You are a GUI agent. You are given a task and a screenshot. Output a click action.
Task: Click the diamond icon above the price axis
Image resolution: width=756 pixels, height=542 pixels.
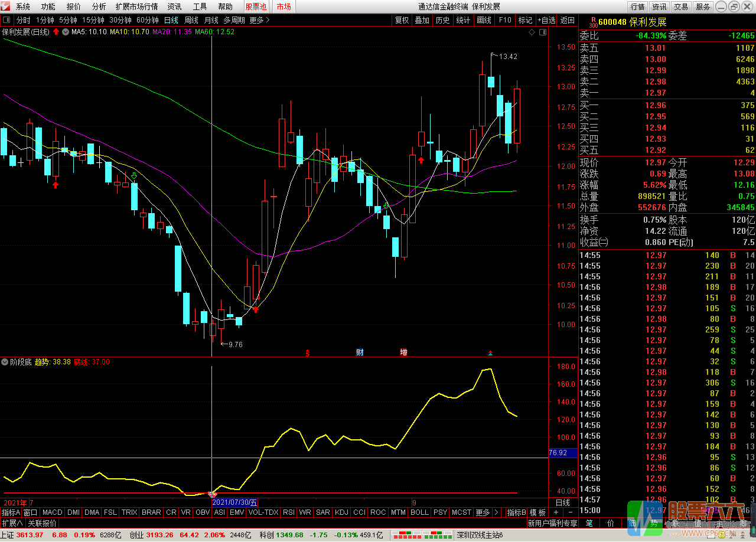(x=532, y=32)
